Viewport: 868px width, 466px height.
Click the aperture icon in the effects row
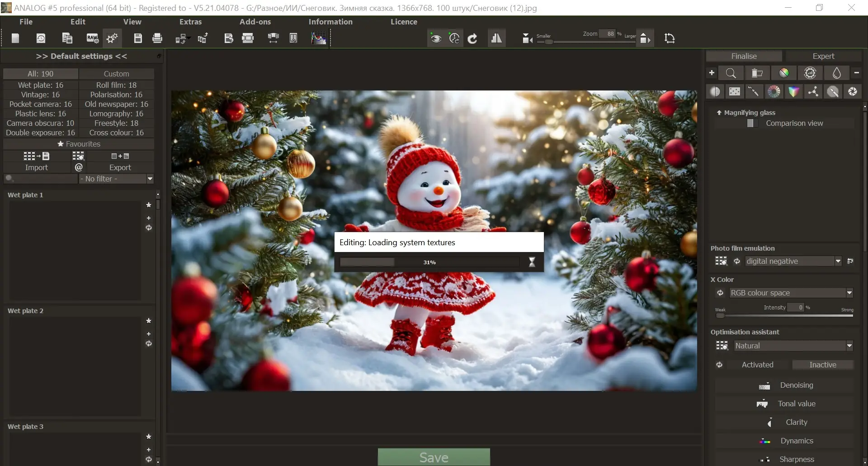pos(853,91)
